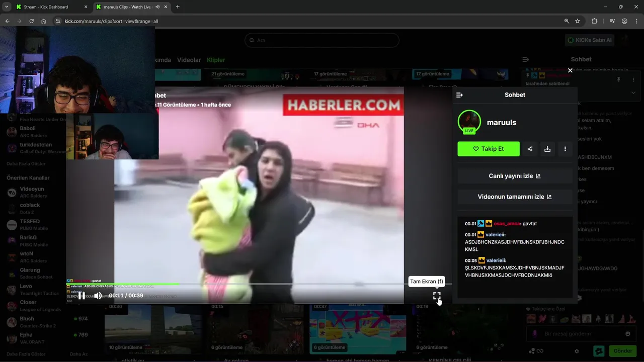The height and width of the screenshot is (362, 644).
Task: Send chat message with Gönder
Action: point(622,351)
